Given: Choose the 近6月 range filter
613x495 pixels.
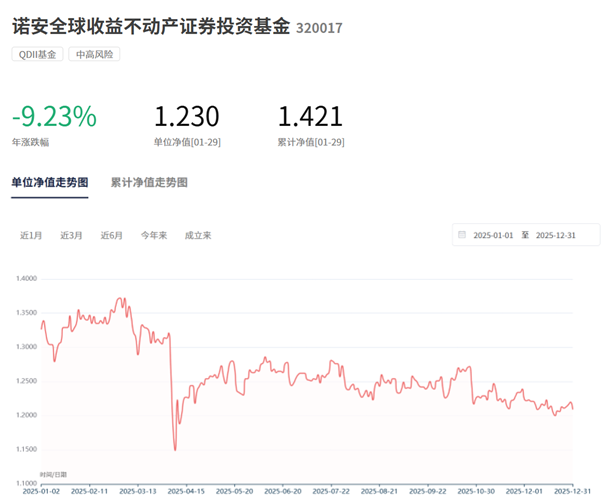Looking at the screenshot, I should pyautogui.click(x=111, y=236).
